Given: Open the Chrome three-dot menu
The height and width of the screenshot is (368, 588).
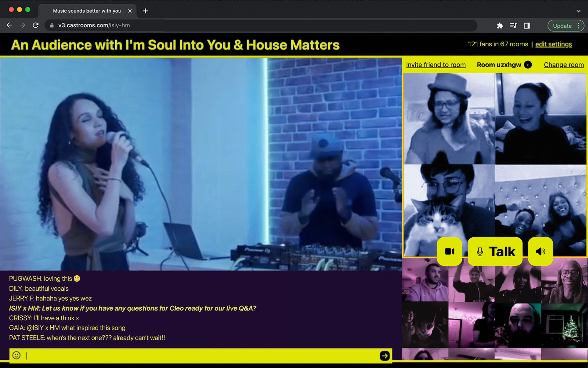Looking at the screenshot, I should coord(579,26).
